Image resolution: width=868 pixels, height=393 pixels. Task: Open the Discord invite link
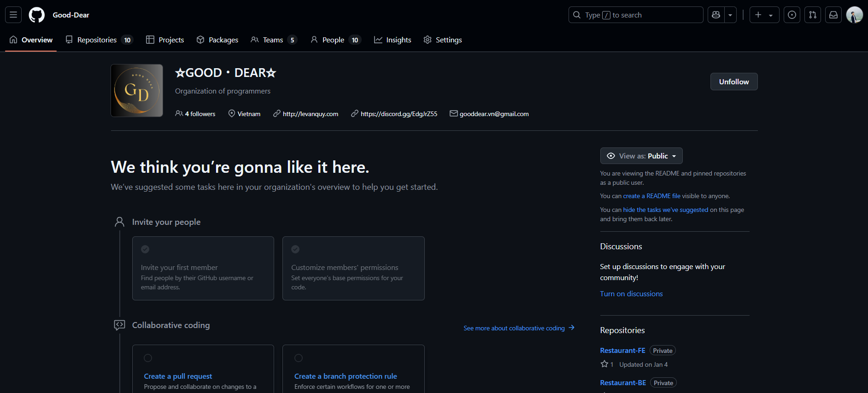coord(399,114)
